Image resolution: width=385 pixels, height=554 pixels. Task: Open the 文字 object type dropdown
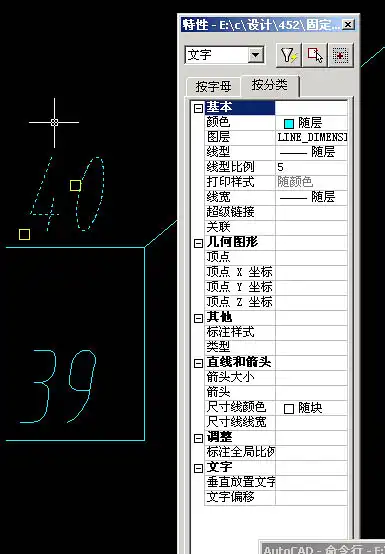pyautogui.click(x=255, y=55)
